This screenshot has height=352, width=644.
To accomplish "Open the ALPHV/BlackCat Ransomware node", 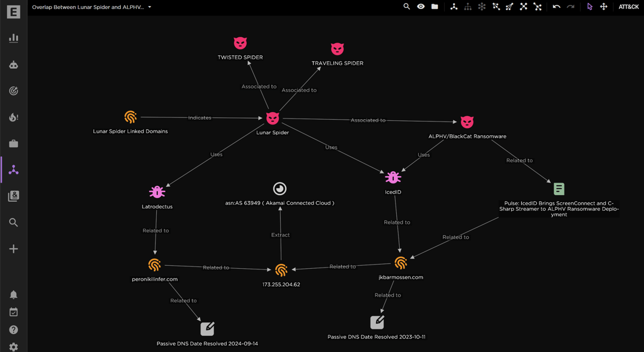I will pyautogui.click(x=467, y=122).
